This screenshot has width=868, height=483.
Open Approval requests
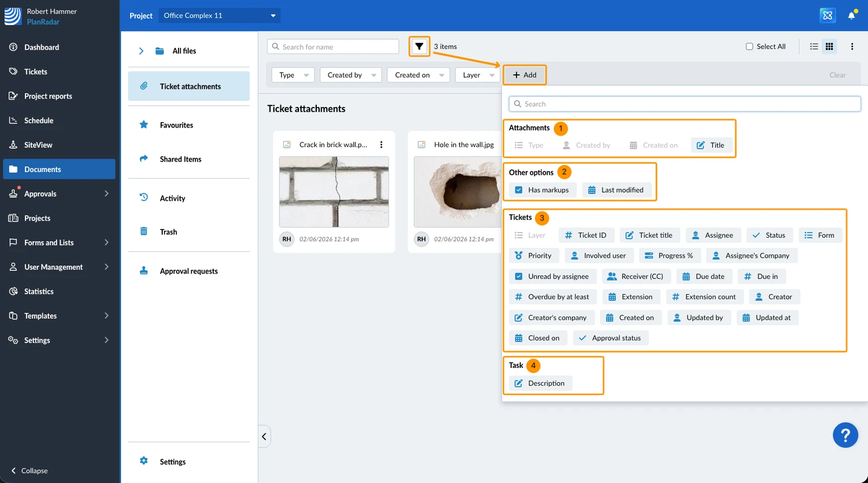[x=189, y=271]
